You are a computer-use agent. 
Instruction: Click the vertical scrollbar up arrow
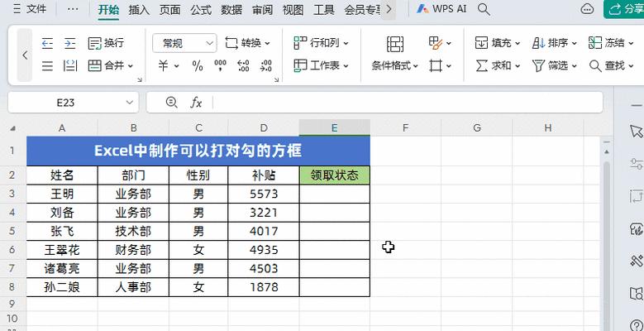(x=607, y=151)
